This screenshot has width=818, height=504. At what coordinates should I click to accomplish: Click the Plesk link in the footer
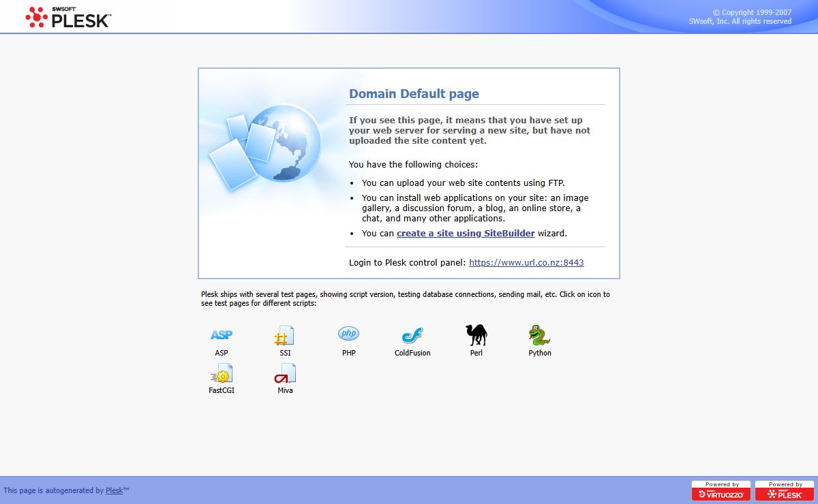coord(114,490)
